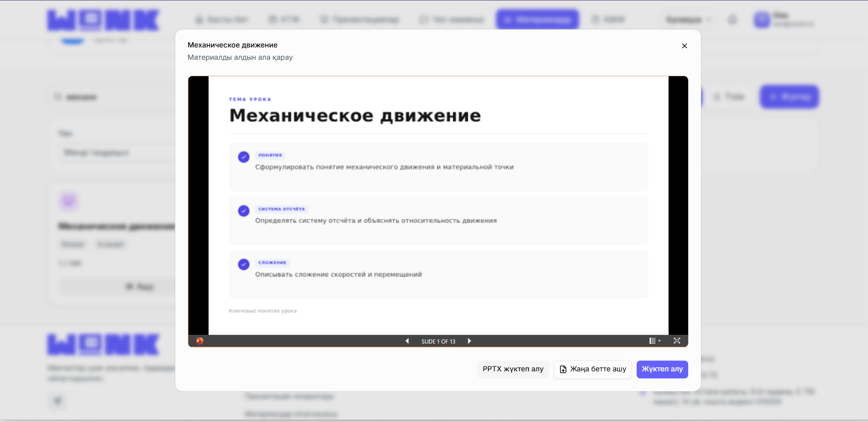The height and width of the screenshot is (422, 868).
Task: Expand the caret next to the slide overview icon
Action: click(659, 340)
